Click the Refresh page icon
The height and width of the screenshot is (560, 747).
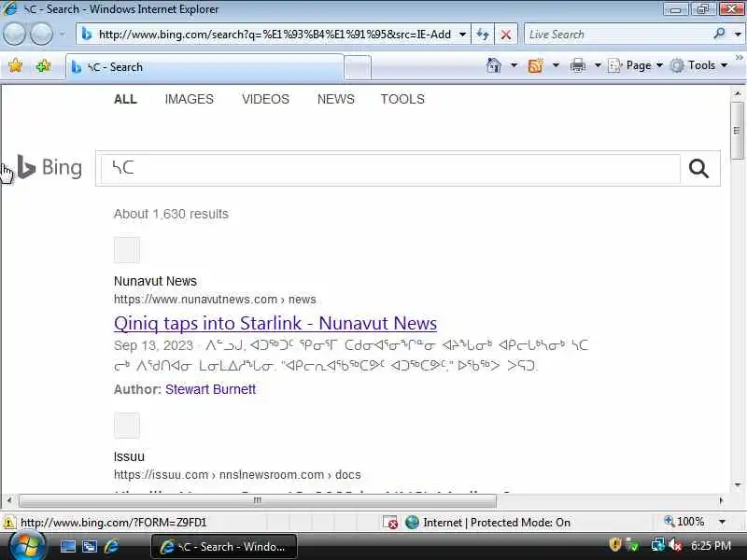coord(483,35)
